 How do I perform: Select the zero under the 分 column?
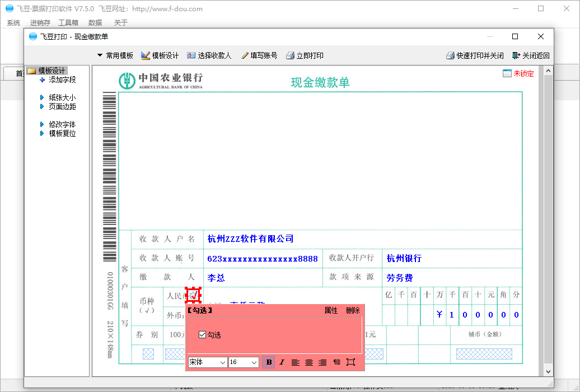[x=516, y=315]
